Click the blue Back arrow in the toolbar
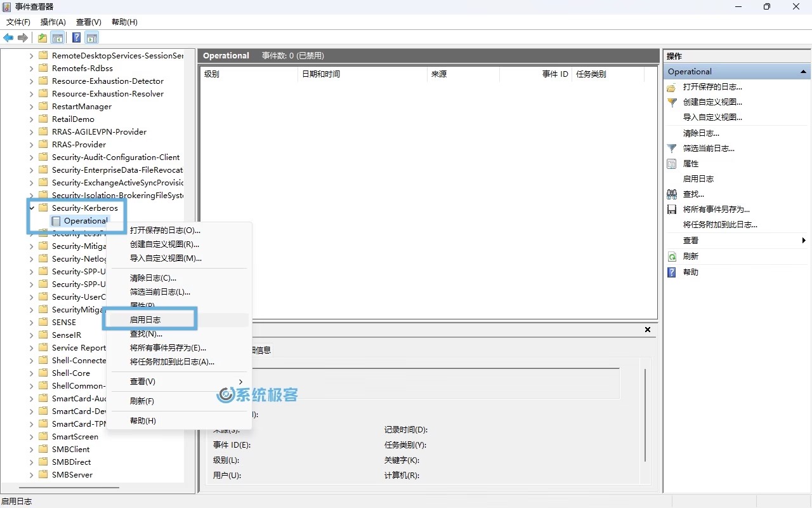The height and width of the screenshot is (508, 812). (x=8, y=38)
